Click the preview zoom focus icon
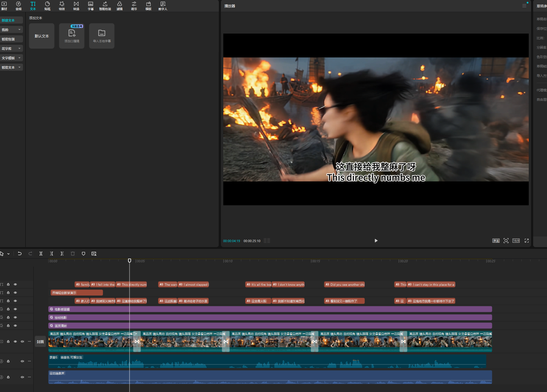 click(506, 241)
